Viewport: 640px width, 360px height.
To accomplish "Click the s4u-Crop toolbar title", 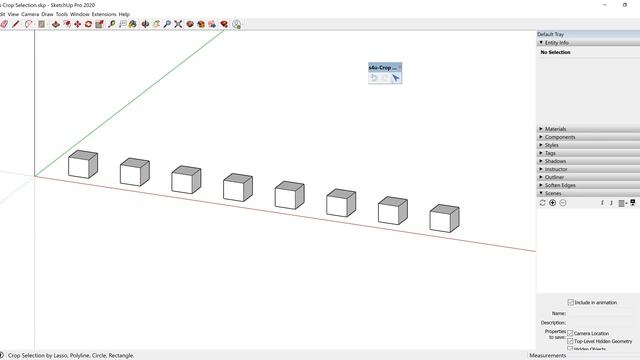I will click(382, 68).
